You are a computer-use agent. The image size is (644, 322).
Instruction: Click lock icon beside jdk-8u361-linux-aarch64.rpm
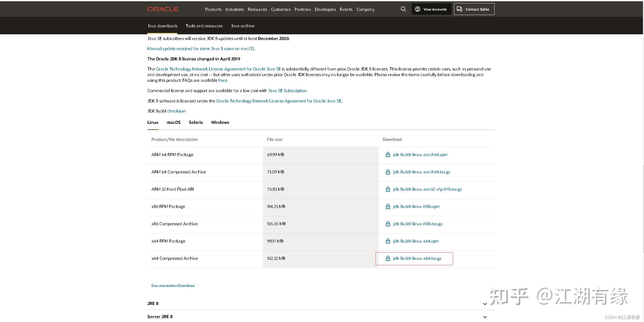point(388,155)
